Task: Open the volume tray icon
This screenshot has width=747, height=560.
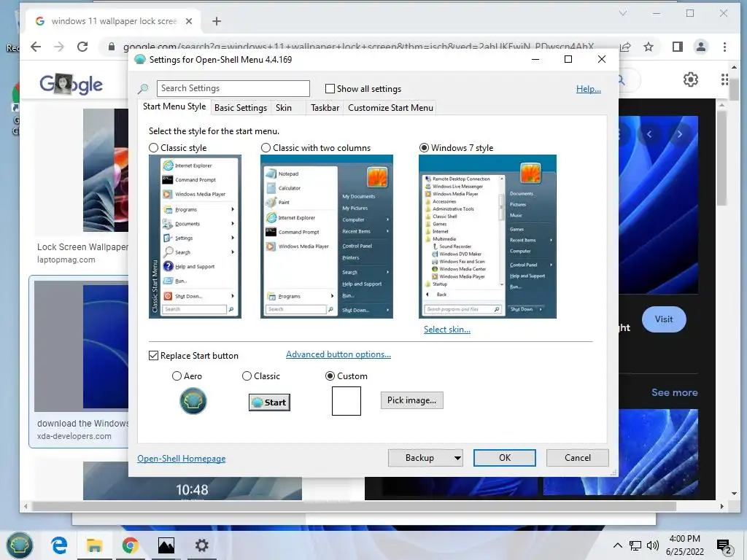Action: point(653,545)
